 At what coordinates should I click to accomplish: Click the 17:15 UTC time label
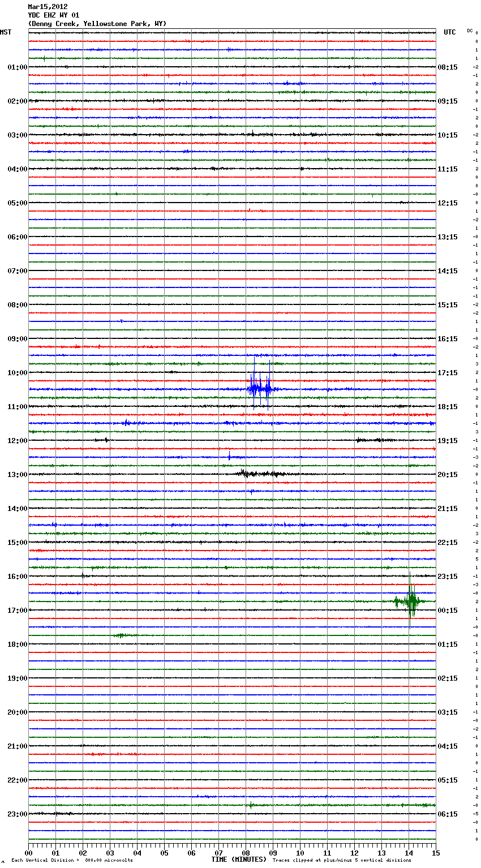point(448,373)
